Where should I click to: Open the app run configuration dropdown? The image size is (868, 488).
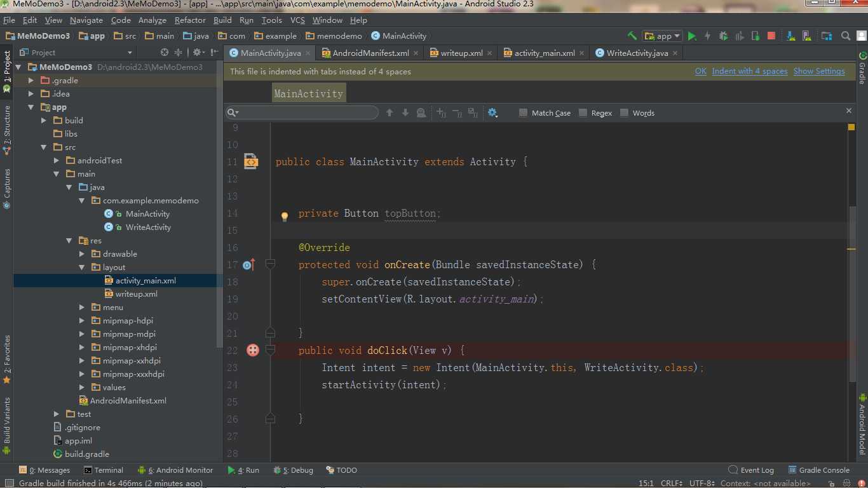coord(662,36)
